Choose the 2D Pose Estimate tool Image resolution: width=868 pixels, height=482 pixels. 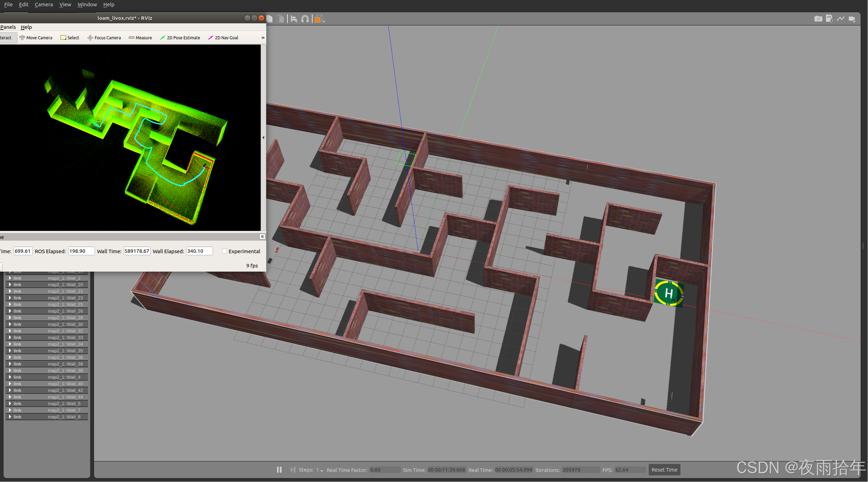(x=180, y=38)
